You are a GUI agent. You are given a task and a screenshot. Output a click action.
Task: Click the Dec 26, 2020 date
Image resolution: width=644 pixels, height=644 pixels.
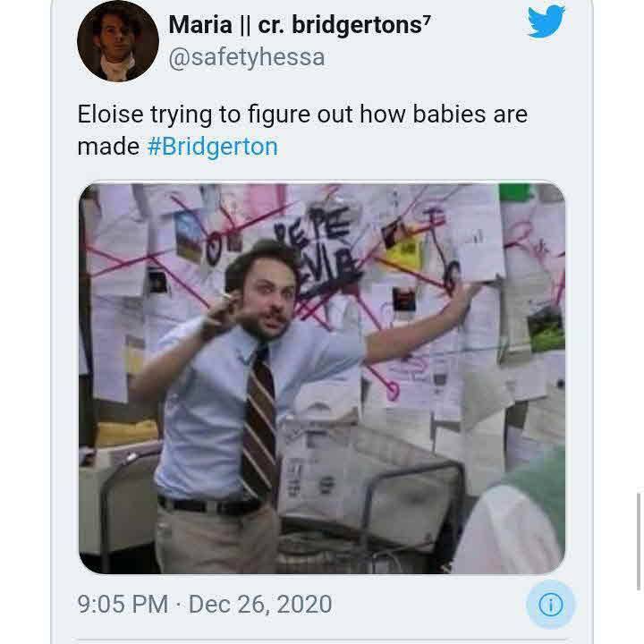[260, 604]
